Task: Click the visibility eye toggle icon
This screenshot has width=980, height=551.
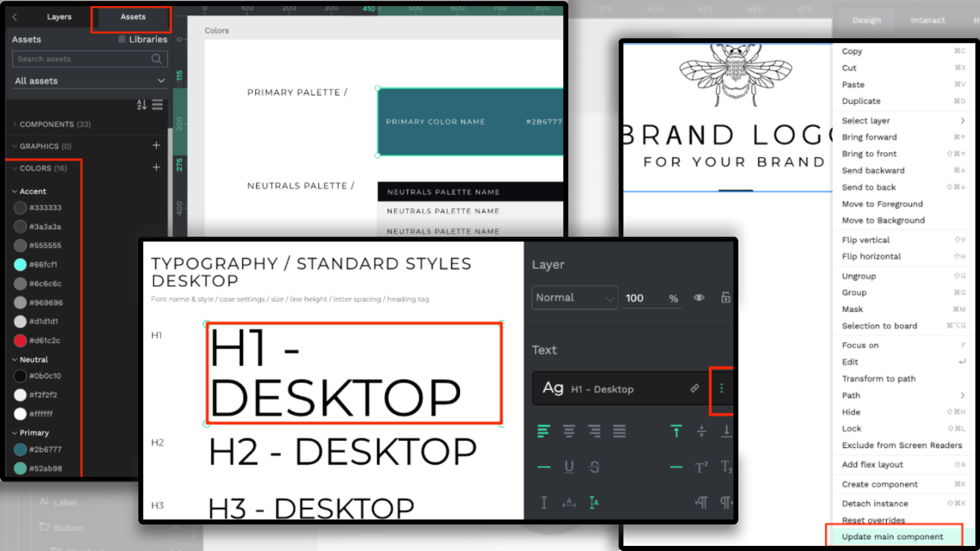Action: coord(699,297)
